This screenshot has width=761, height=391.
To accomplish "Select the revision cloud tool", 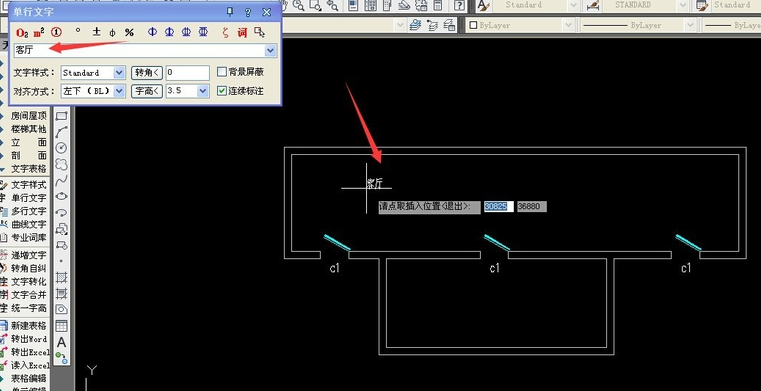I will coord(62,164).
